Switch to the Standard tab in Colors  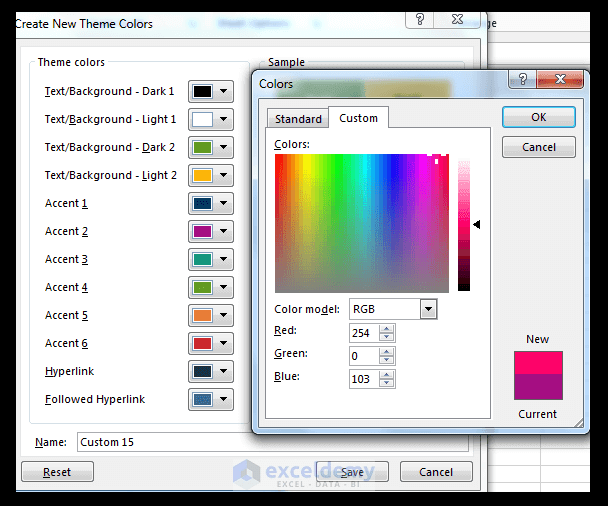298,119
